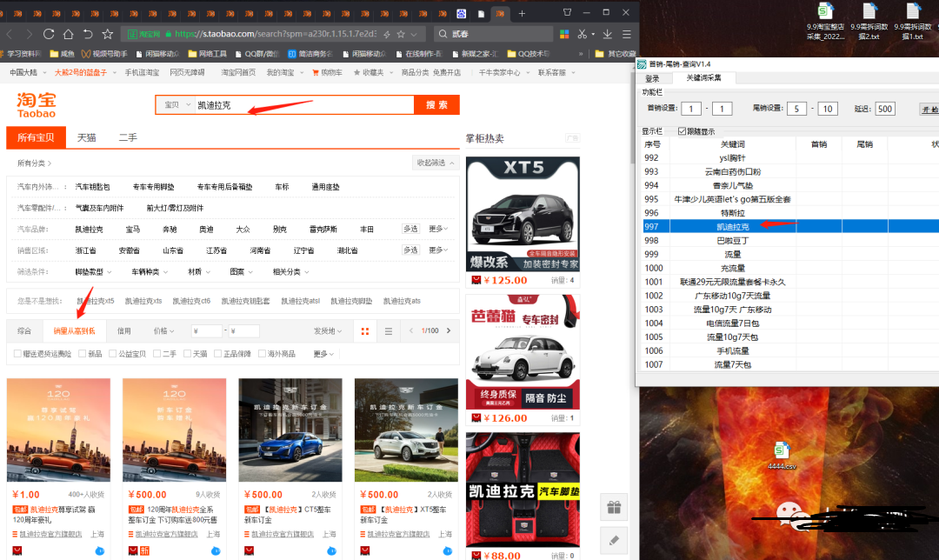Reload the page with the browser refresh icon
The width and height of the screenshot is (939, 560).
click(49, 34)
